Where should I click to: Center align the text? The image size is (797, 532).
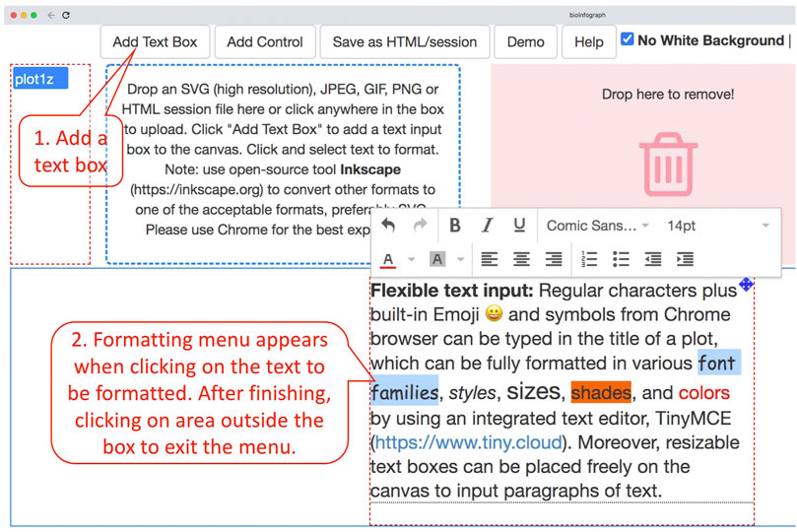(521, 259)
